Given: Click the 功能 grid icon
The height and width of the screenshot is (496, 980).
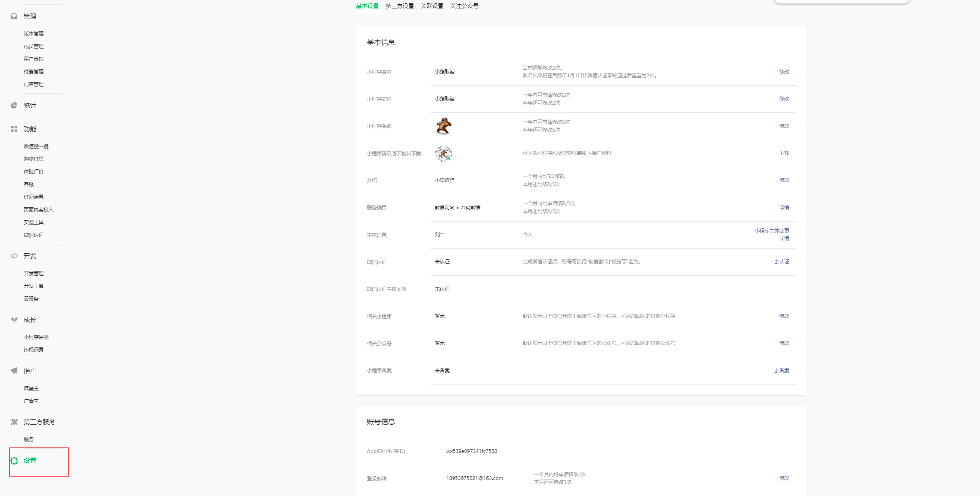Looking at the screenshot, I should point(14,129).
